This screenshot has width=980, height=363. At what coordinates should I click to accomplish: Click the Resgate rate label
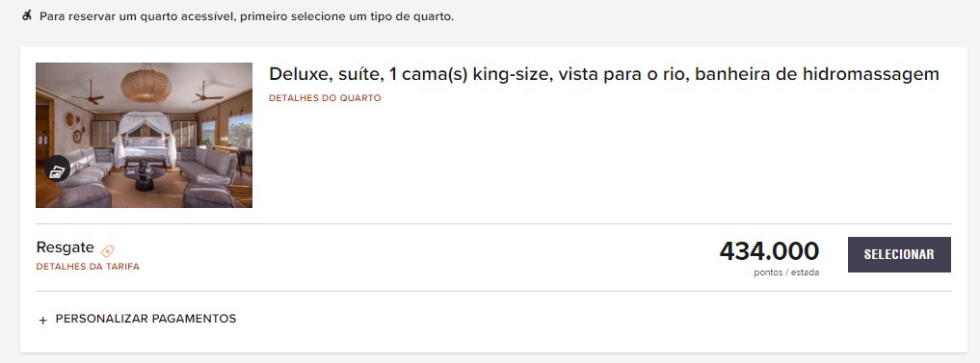pos(65,247)
